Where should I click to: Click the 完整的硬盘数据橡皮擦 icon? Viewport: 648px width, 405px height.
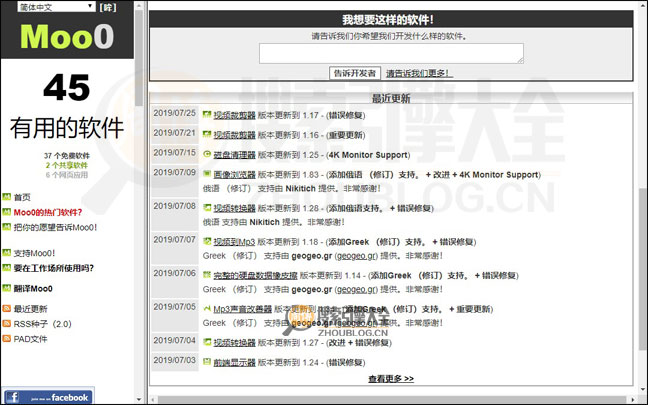207,275
